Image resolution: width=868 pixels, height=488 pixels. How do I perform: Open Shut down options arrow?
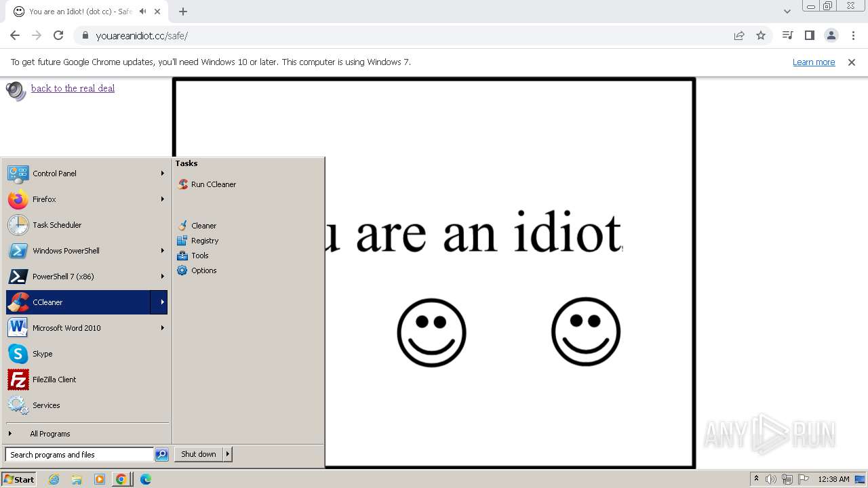tap(228, 454)
